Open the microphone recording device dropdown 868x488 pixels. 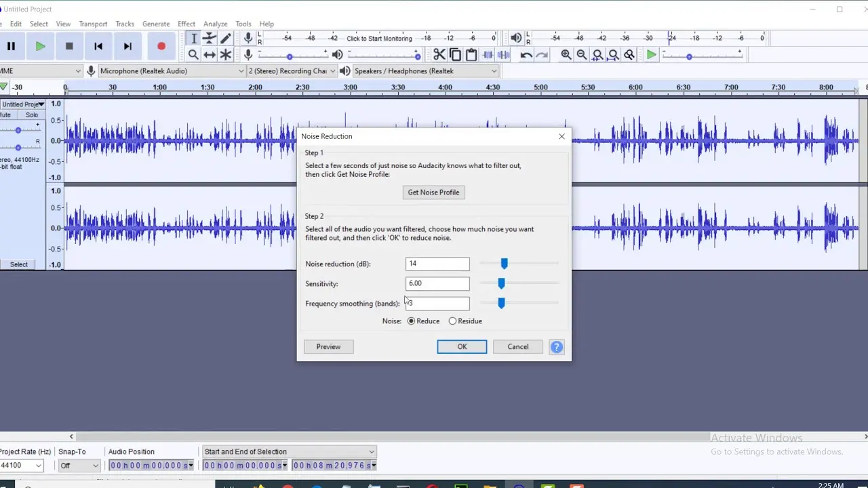click(x=172, y=71)
